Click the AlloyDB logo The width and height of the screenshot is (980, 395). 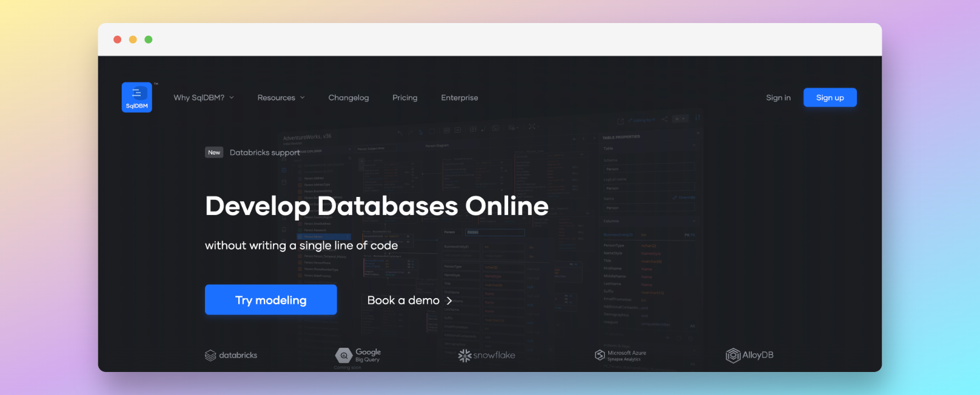750,356
